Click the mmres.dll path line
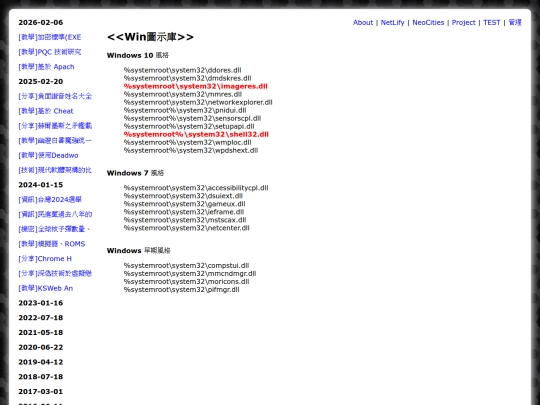This screenshot has width=540, height=405. tap(183, 94)
